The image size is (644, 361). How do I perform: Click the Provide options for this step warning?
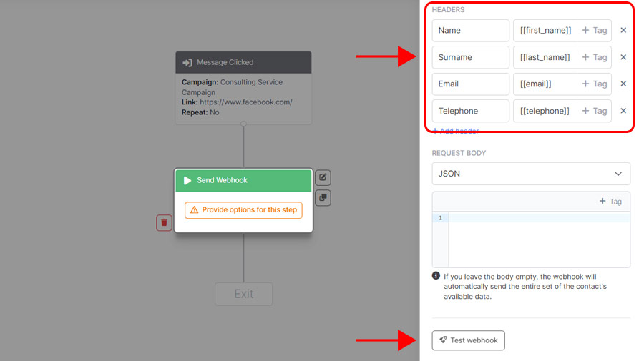point(243,210)
